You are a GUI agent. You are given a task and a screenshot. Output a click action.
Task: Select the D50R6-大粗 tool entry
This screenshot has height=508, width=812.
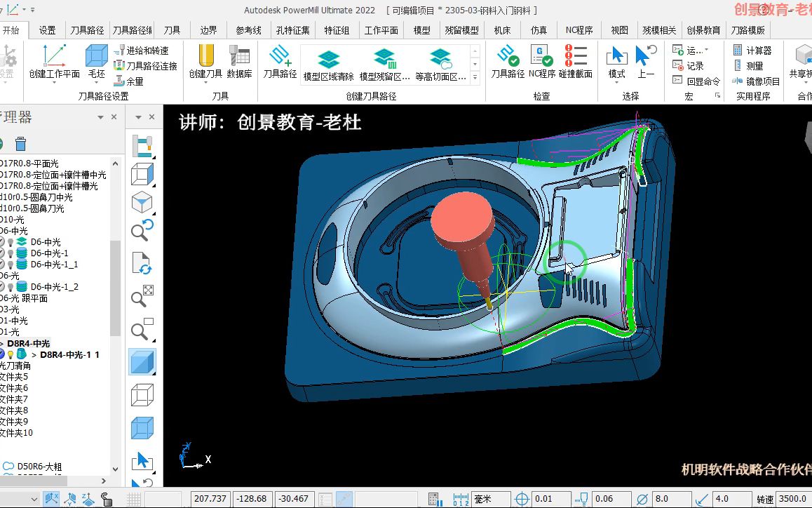point(39,467)
